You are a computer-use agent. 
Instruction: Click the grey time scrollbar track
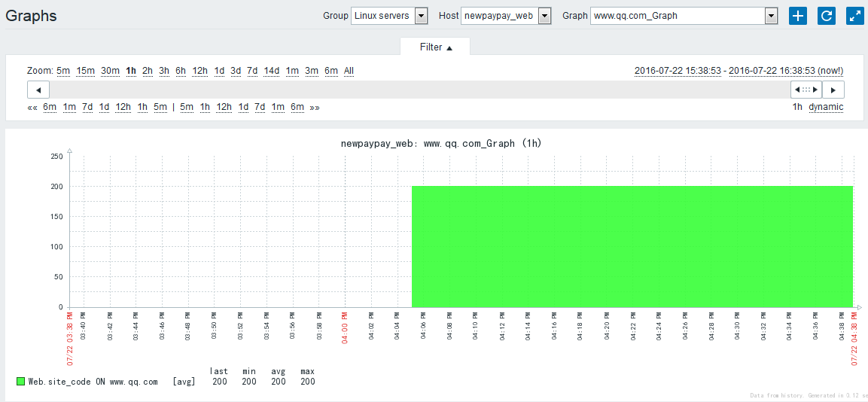[x=419, y=89]
